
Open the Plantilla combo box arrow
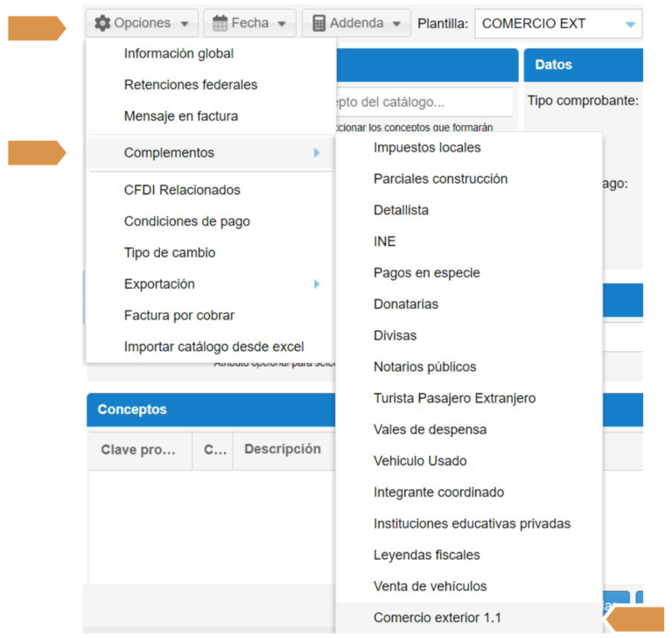[630, 25]
